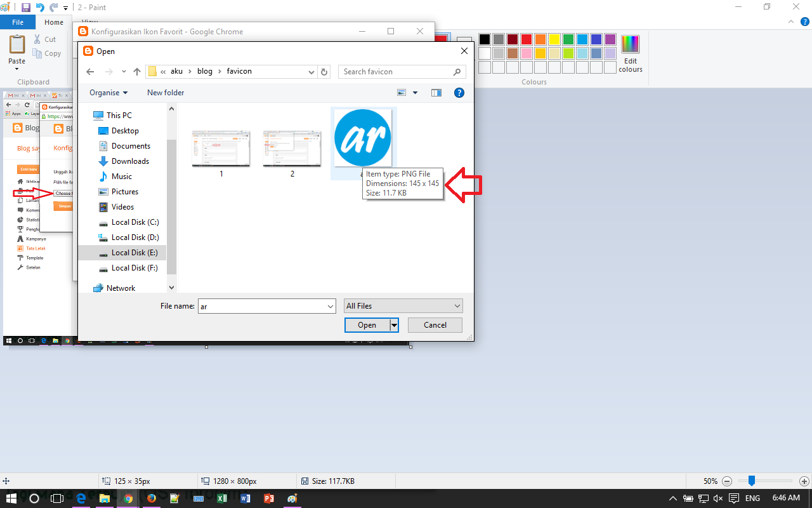Pick the green colour swatch
The image size is (812, 508).
click(568, 39)
